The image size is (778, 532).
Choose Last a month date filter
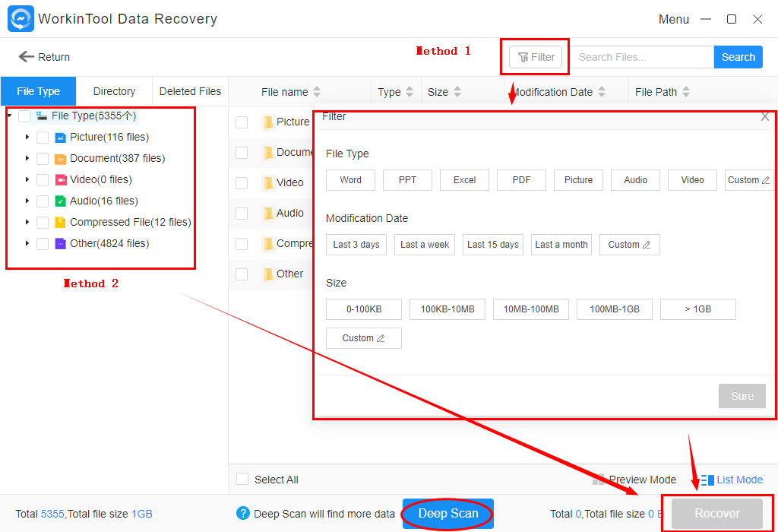point(561,245)
